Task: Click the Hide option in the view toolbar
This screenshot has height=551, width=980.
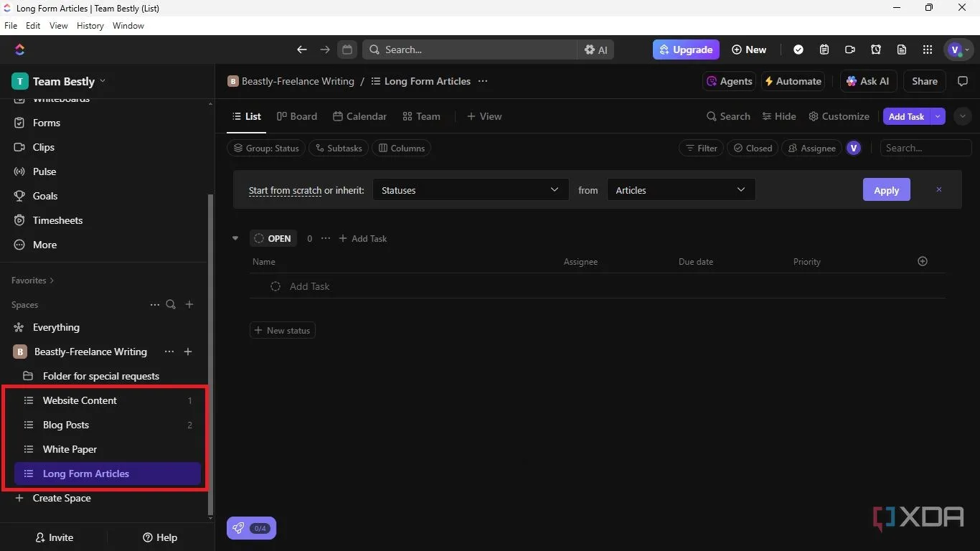Action: click(x=779, y=116)
